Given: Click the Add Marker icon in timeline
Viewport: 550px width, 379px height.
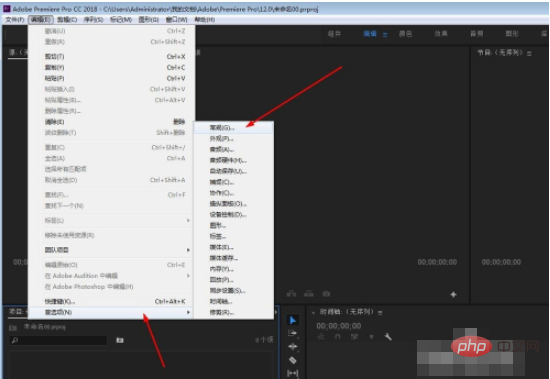Looking at the screenshot, I should pos(371,337).
